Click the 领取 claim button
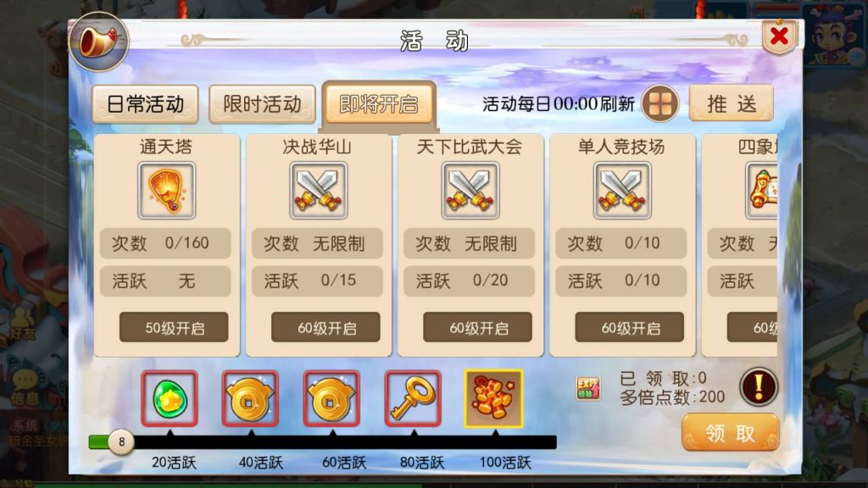 click(x=730, y=433)
